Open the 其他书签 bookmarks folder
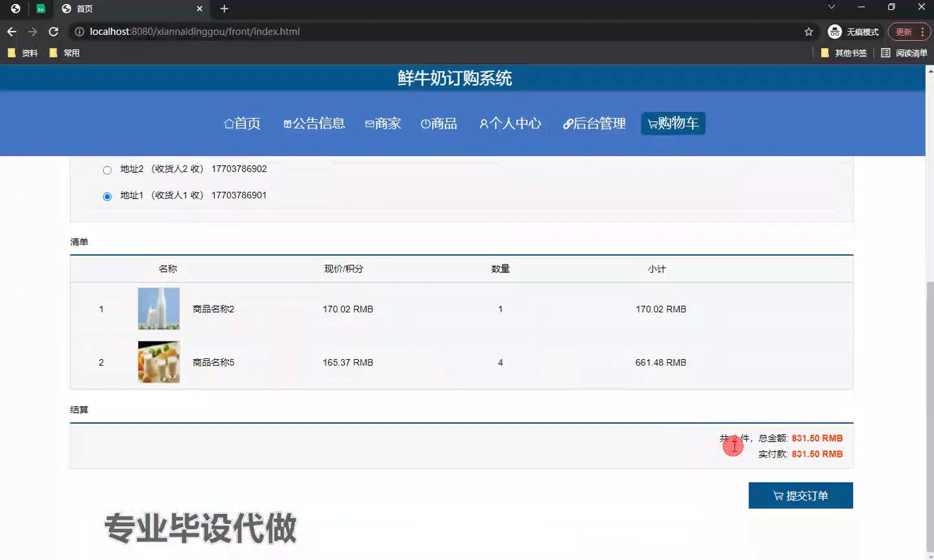The image size is (934, 560). click(844, 53)
